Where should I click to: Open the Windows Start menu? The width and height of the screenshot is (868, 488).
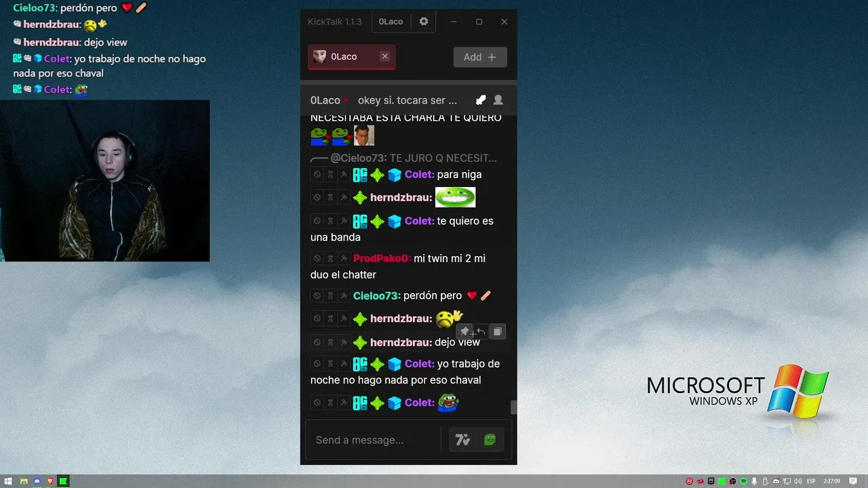(x=9, y=481)
